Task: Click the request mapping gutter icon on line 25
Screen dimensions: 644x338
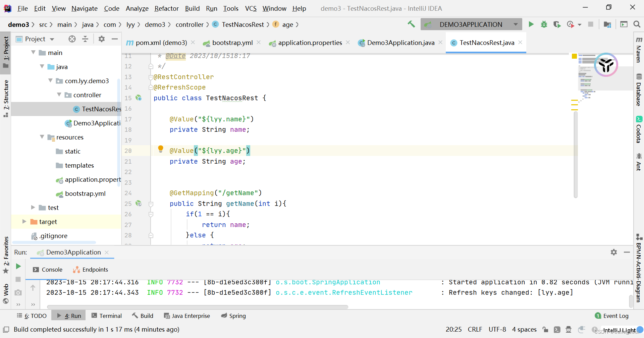Action: pos(139,204)
